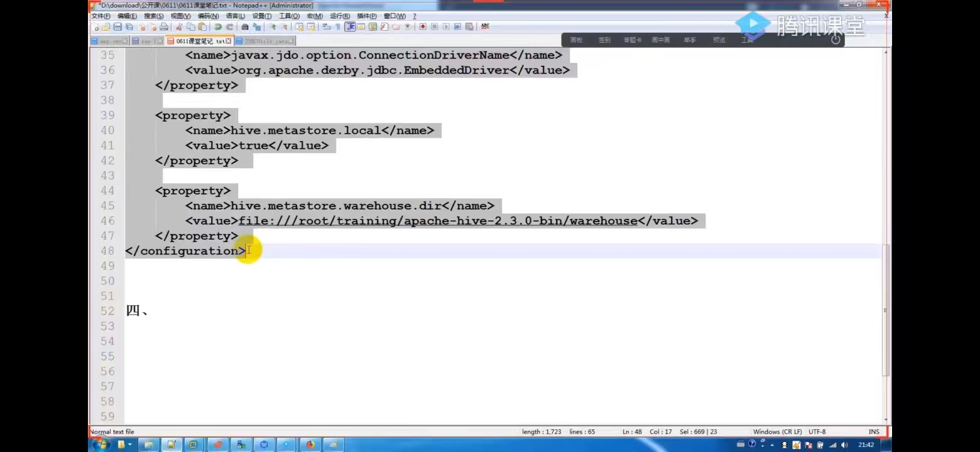Open the 文件(F) menu
This screenshot has width=980, height=452.
(101, 16)
